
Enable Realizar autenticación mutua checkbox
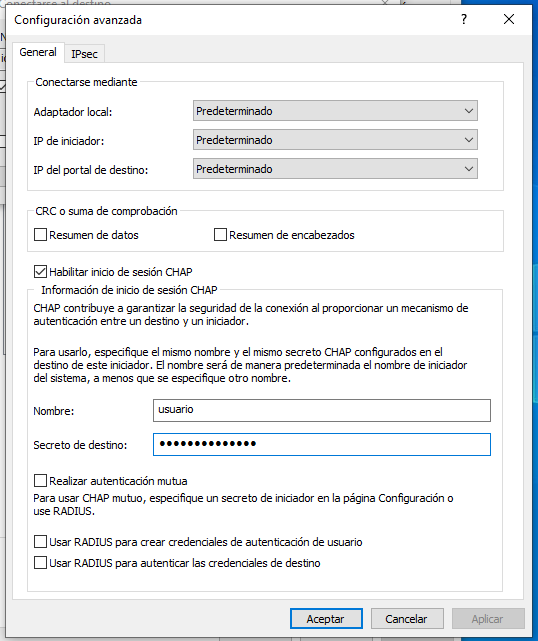[40, 480]
